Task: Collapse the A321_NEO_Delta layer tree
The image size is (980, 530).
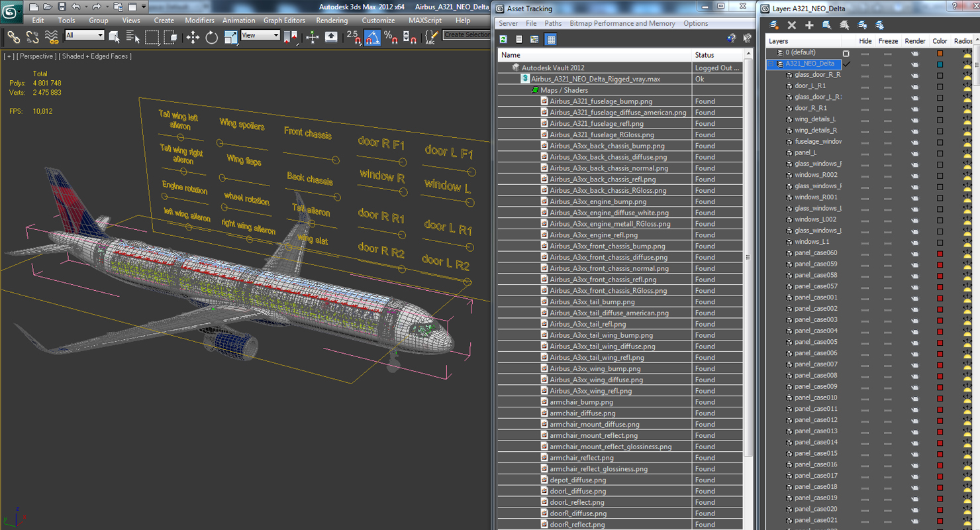Action: [772, 64]
